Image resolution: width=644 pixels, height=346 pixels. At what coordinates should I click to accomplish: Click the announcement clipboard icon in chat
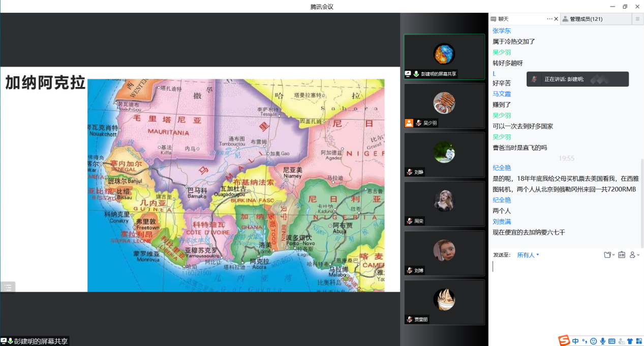622,255
